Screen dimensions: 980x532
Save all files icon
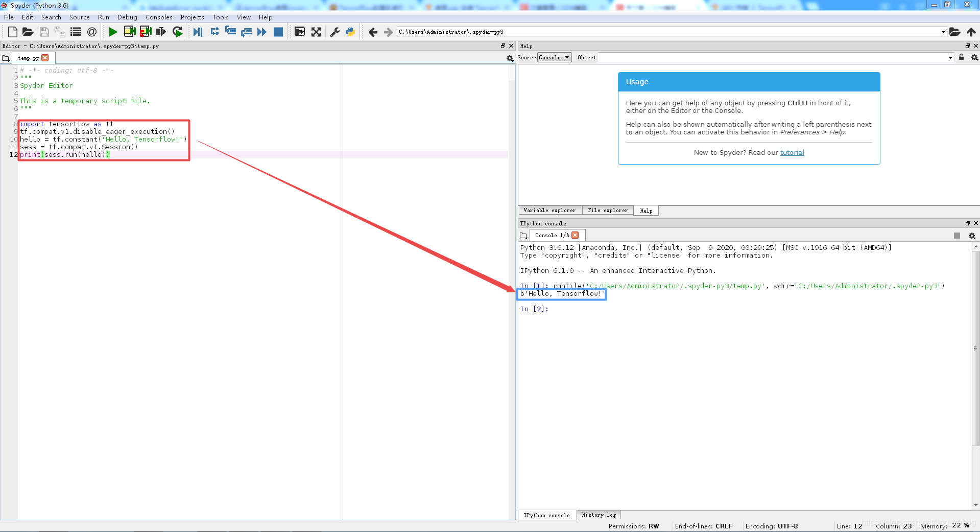pos(60,32)
